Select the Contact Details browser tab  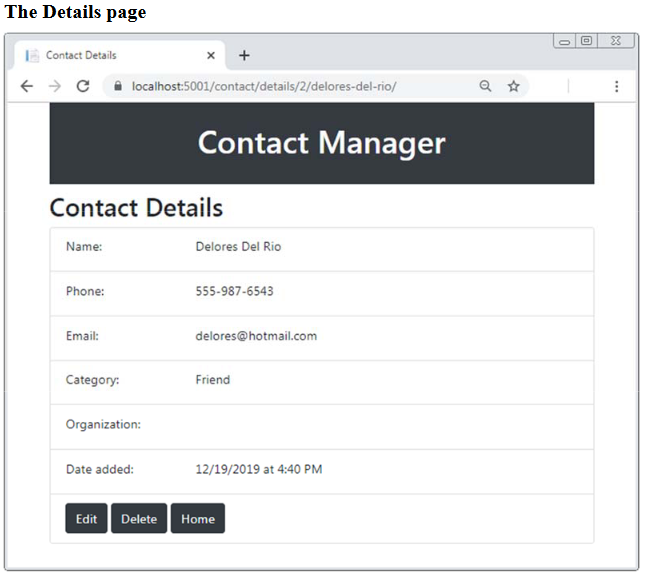pos(119,55)
